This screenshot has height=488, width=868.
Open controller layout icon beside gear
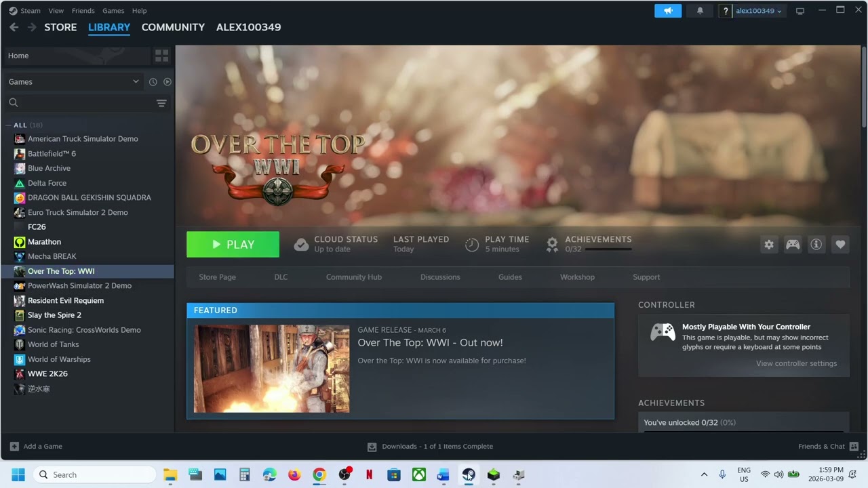pos(793,245)
